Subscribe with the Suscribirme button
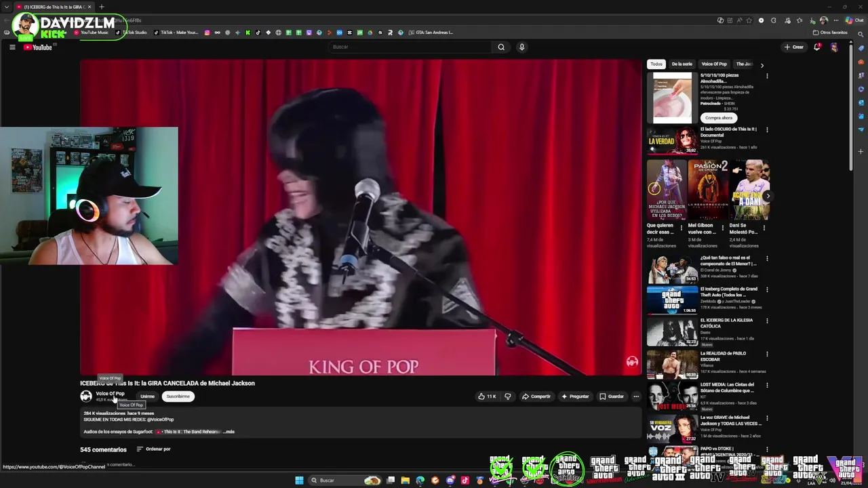Screen dimensions: 868x488 [178, 396]
